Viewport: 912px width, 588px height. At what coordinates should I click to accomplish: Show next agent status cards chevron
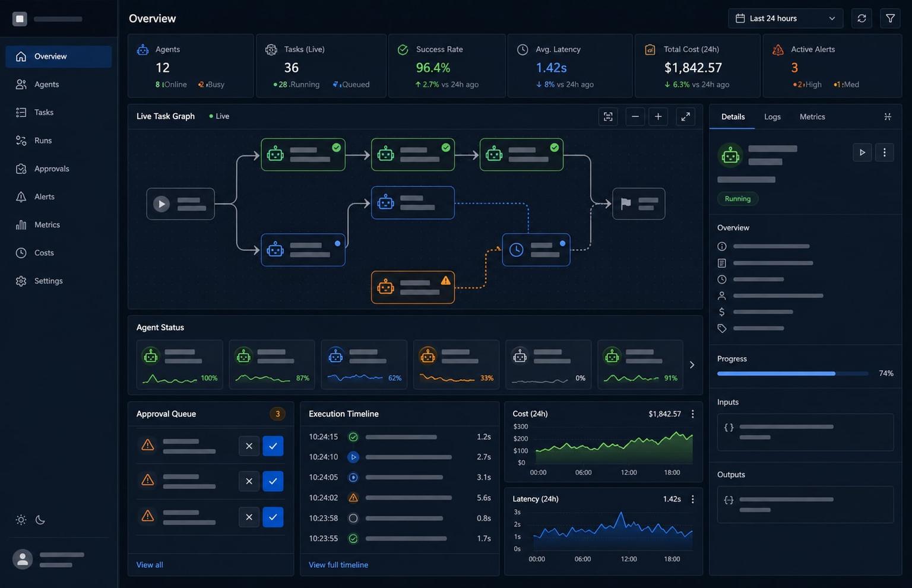[692, 365]
